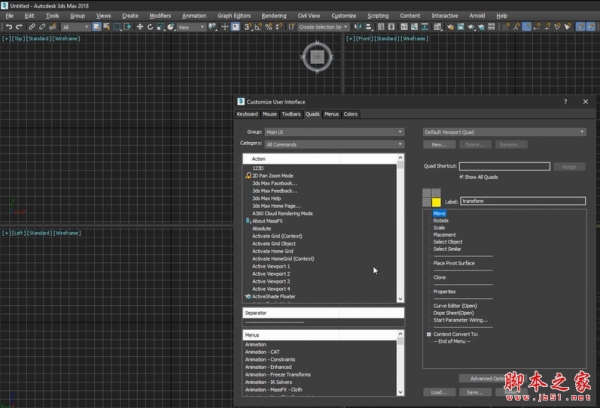
Task: Open the Graph Editors menu
Action: [x=234, y=16]
